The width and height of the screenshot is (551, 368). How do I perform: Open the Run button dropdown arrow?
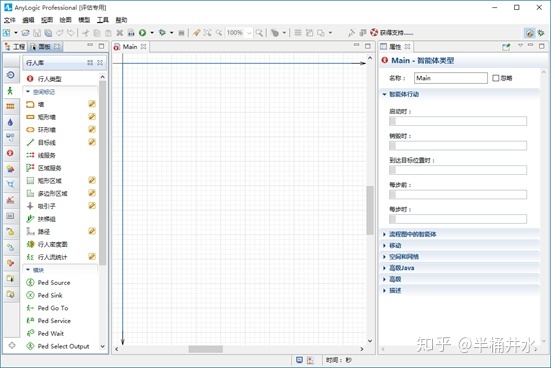coord(152,33)
